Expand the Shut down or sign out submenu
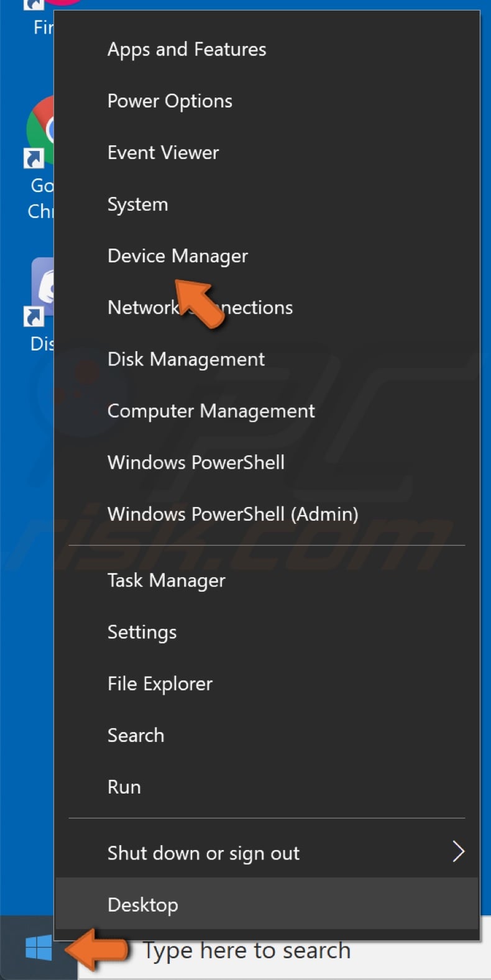Screen dimensions: 491x980 coord(203,853)
